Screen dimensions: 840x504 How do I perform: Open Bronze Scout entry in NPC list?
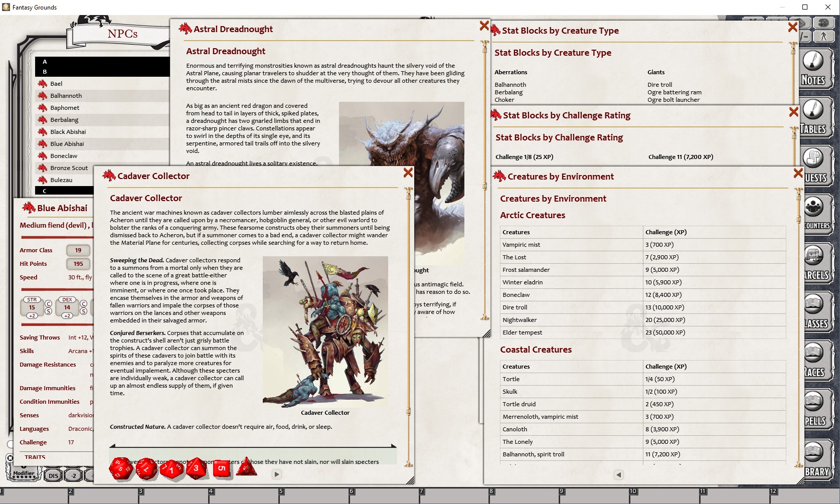pos(69,168)
